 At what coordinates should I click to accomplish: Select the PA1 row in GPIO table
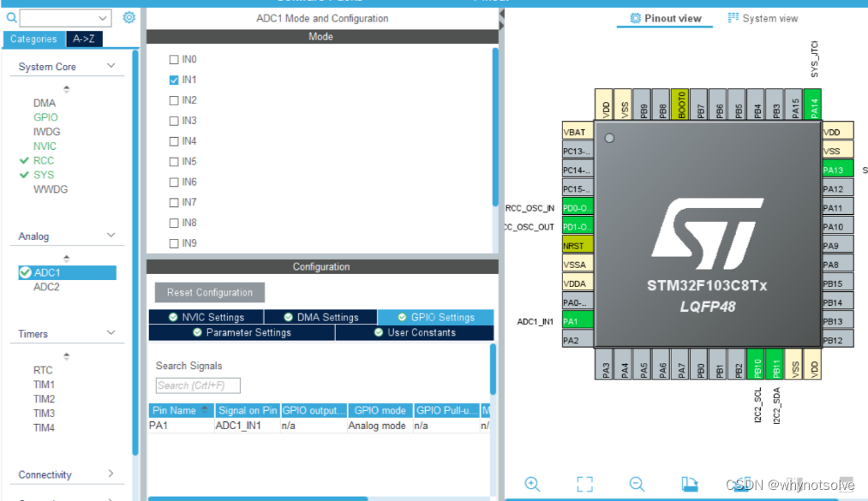point(320,426)
